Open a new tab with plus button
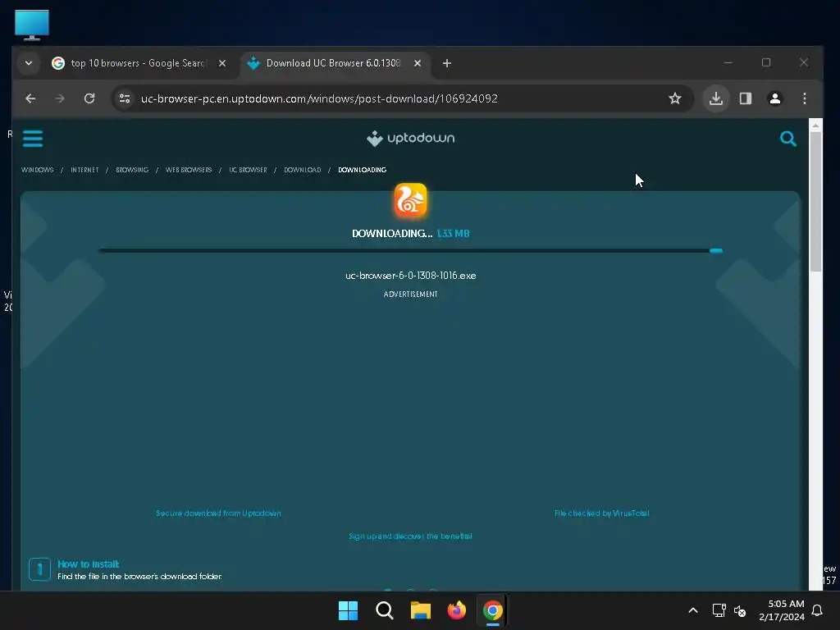The width and height of the screenshot is (840, 630). click(x=447, y=63)
